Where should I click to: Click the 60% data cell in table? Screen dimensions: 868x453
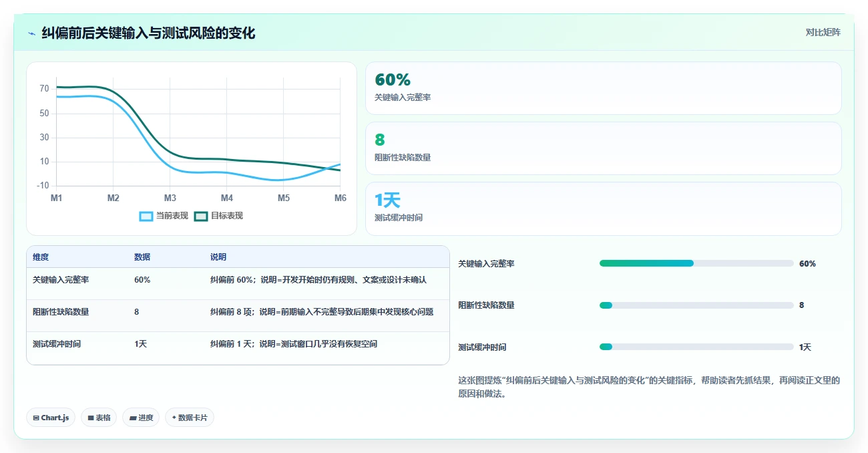[x=142, y=280]
